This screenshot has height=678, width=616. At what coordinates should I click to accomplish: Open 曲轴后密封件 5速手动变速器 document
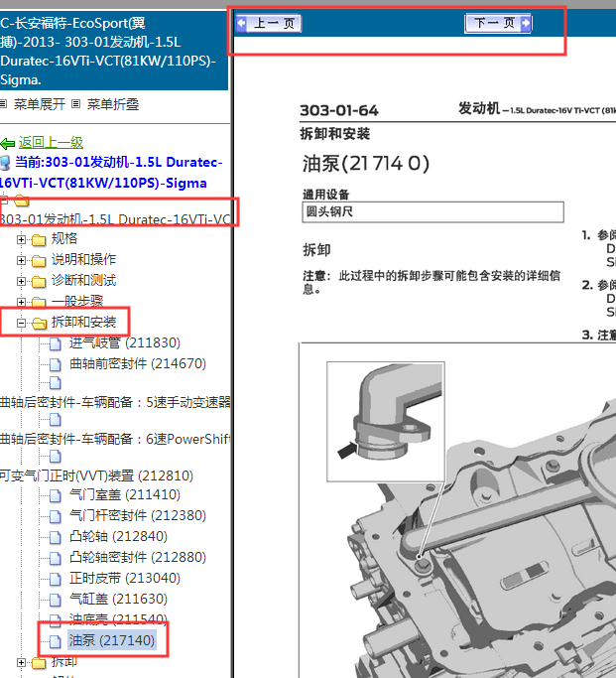115,402
